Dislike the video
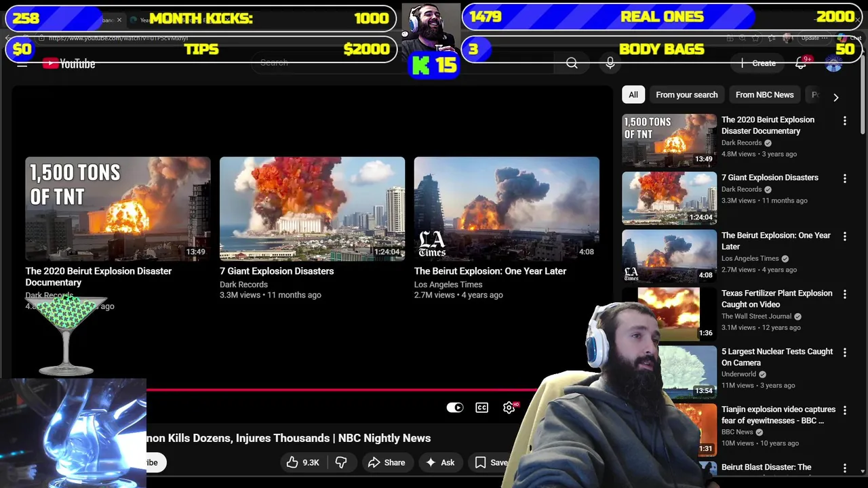This screenshot has height=488, width=868. point(341,462)
